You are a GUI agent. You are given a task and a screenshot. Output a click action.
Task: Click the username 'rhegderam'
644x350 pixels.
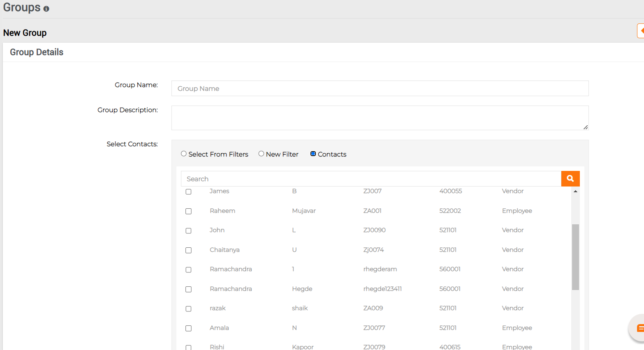pyautogui.click(x=380, y=269)
